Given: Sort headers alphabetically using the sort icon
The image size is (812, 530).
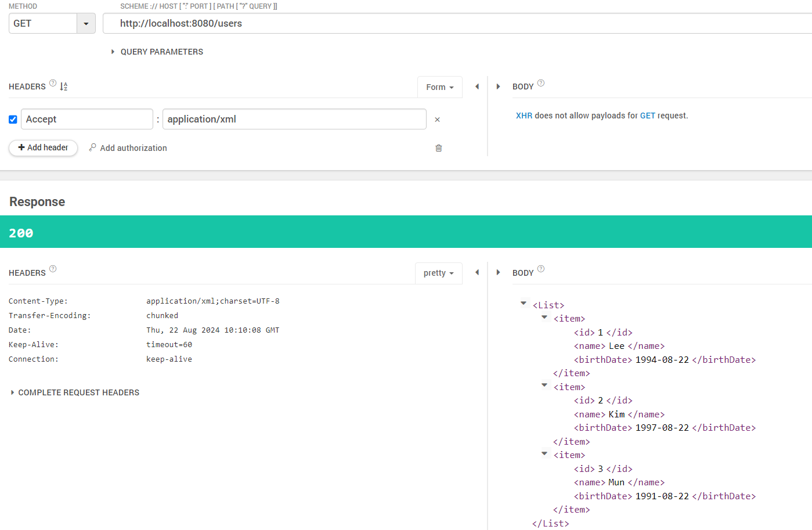Looking at the screenshot, I should point(63,86).
